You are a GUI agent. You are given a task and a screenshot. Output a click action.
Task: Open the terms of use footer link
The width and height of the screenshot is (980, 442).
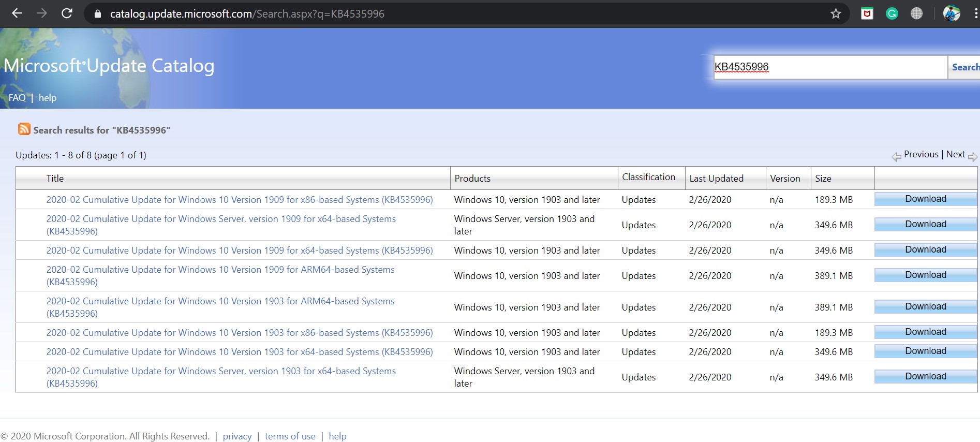point(290,436)
